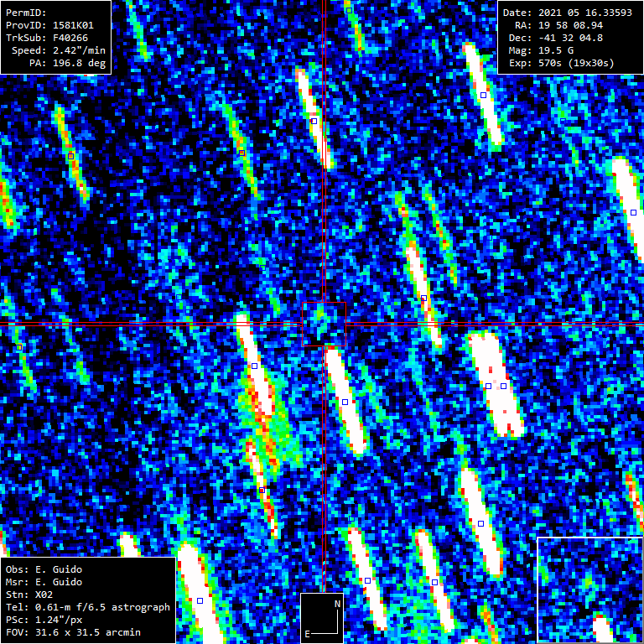Click the PSc 1.24"/px pixel scale
Viewport: 644px width, 644px height.
[47, 620]
